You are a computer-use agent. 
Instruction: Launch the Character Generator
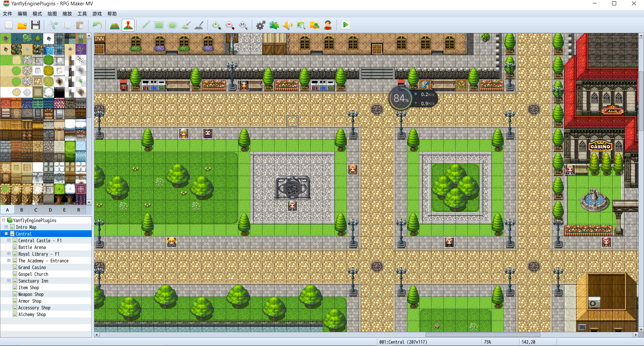click(x=328, y=25)
